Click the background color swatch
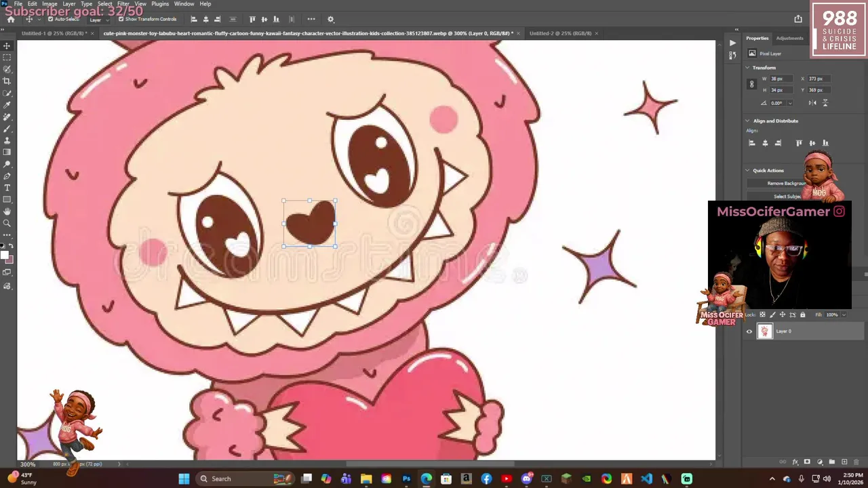Screen dimensions: 868x488 [10, 260]
